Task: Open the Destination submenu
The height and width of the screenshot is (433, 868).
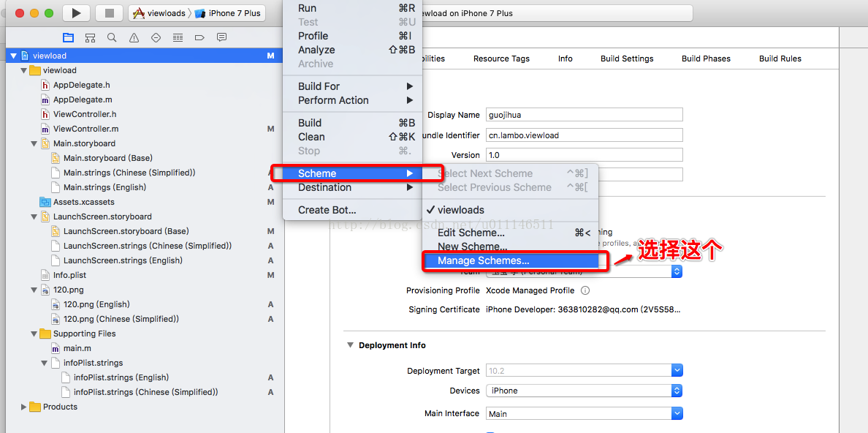Action: (x=352, y=187)
